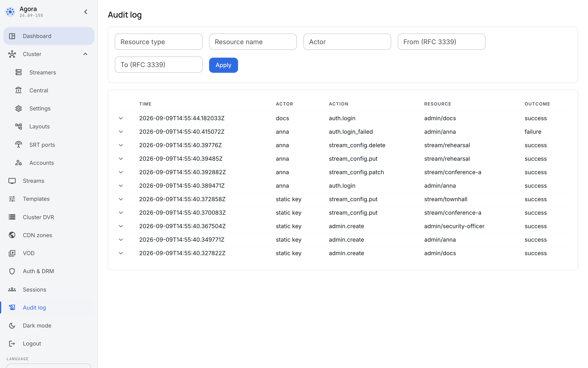This screenshot has height=368, width=588.
Task: Expand the static key admin/anna create row
Action: coord(121,240)
